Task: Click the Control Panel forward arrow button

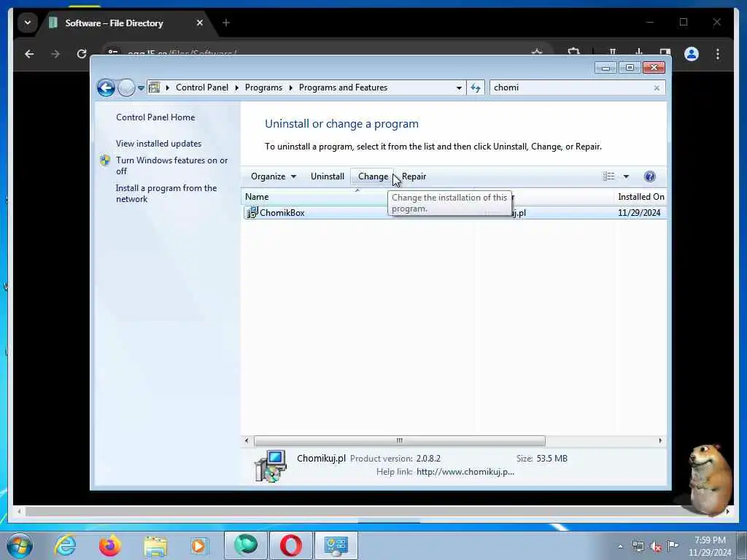Action: coord(126,87)
